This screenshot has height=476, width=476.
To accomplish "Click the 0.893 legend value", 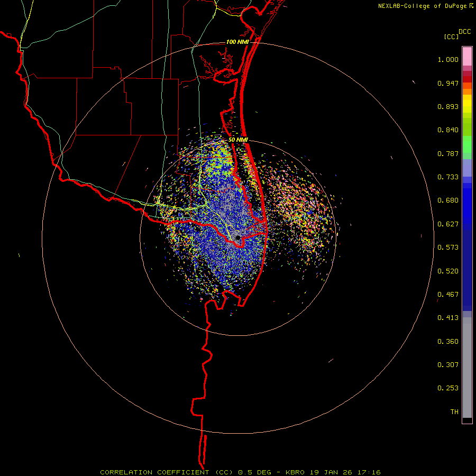I will coord(448,106).
